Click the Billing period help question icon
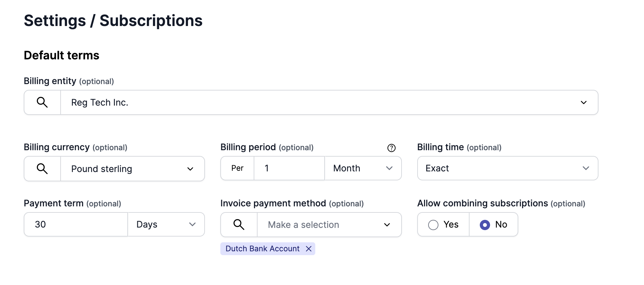 pyautogui.click(x=391, y=148)
